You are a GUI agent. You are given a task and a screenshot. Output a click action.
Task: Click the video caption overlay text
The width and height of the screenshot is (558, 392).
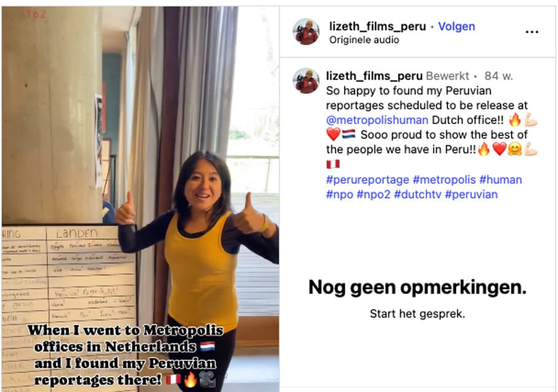pos(125,355)
